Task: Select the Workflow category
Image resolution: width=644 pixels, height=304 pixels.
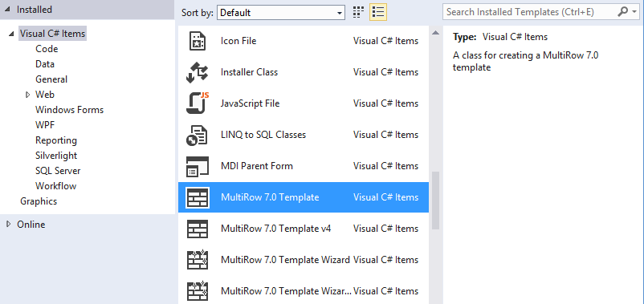Action: click(x=56, y=186)
